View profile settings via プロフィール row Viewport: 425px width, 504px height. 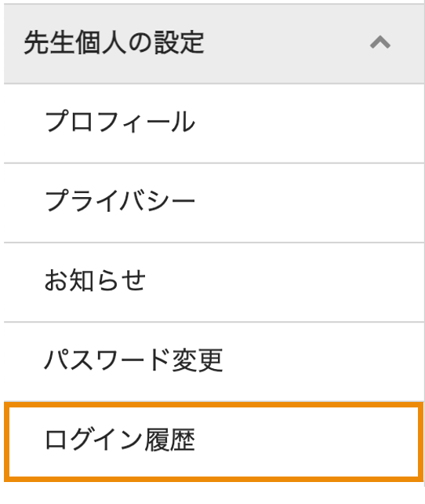pyautogui.click(x=214, y=123)
